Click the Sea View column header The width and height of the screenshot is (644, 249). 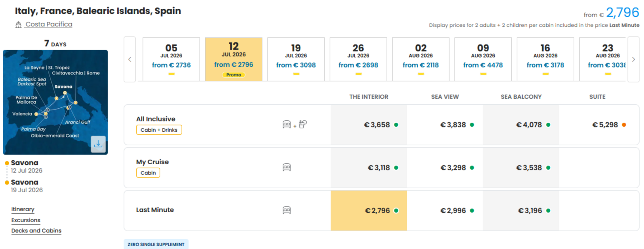pyautogui.click(x=445, y=97)
